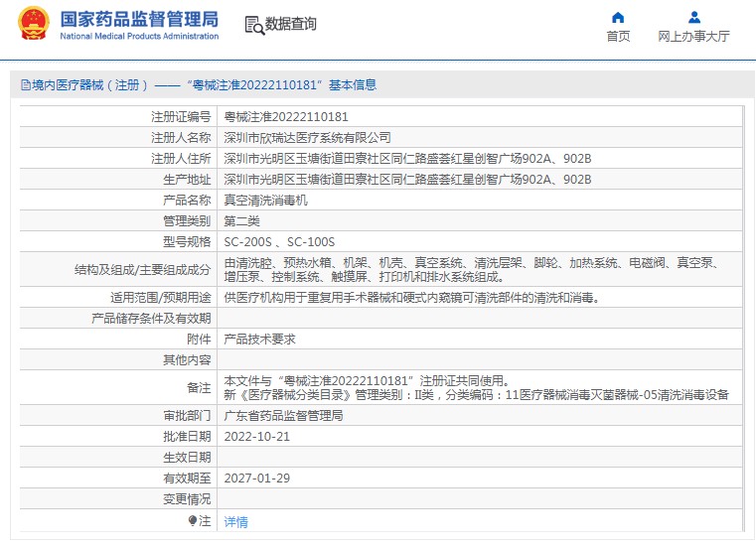Click the 国家药品监督管理局 title text
Image resolution: width=756 pixels, height=548 pixels.
[x=139, y=18]
